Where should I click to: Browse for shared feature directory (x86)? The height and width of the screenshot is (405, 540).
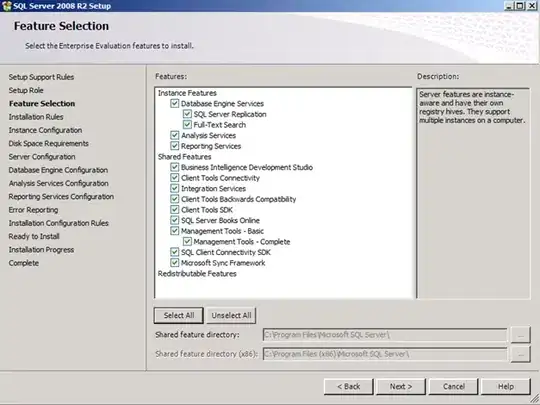520,354
